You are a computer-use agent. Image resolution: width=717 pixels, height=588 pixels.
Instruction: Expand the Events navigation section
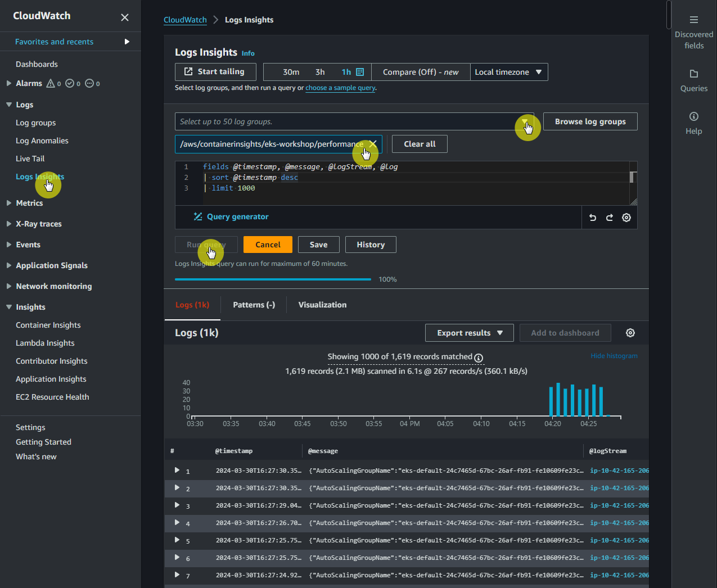(x=9, y=245)
